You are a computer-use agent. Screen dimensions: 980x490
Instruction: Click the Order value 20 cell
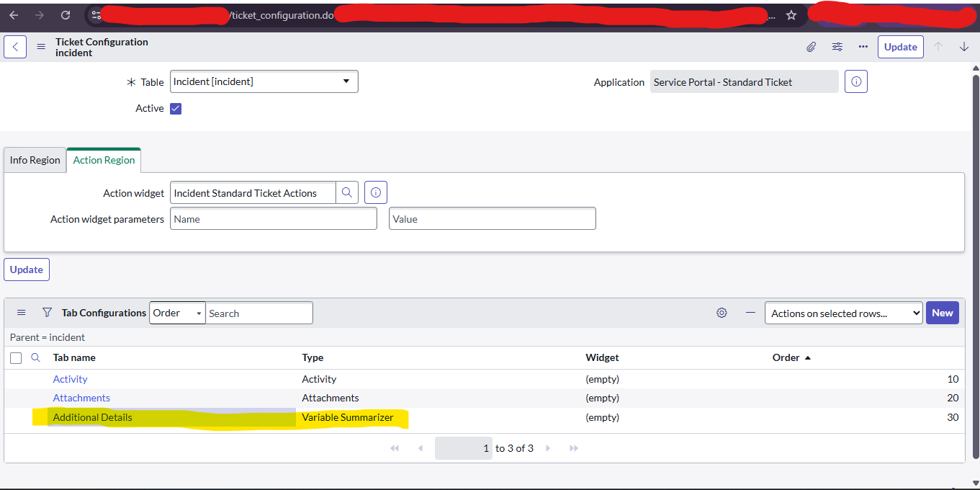tap(953, 398)
